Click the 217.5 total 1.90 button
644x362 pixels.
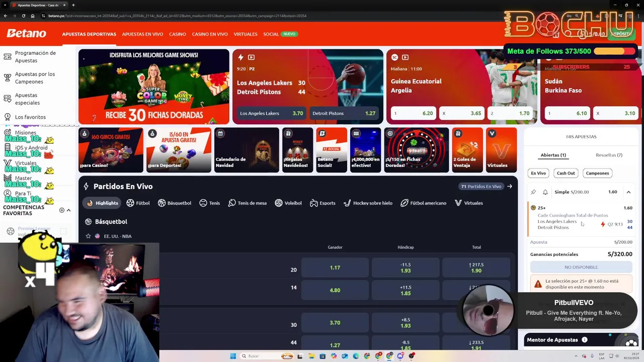[476, 267]
